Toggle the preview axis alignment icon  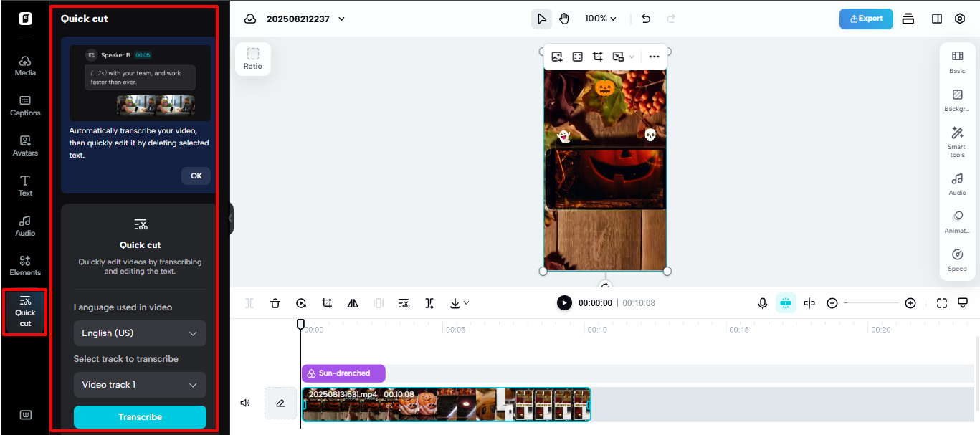pos(809,303)
